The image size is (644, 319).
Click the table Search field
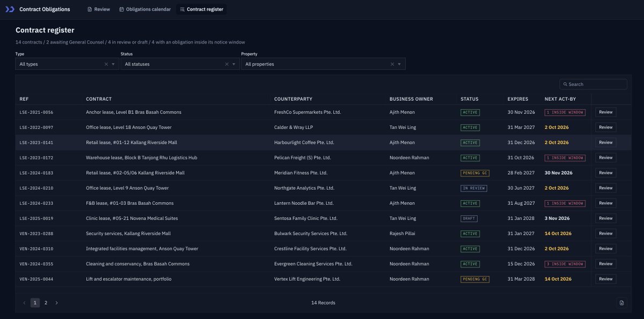coord(593,84)
